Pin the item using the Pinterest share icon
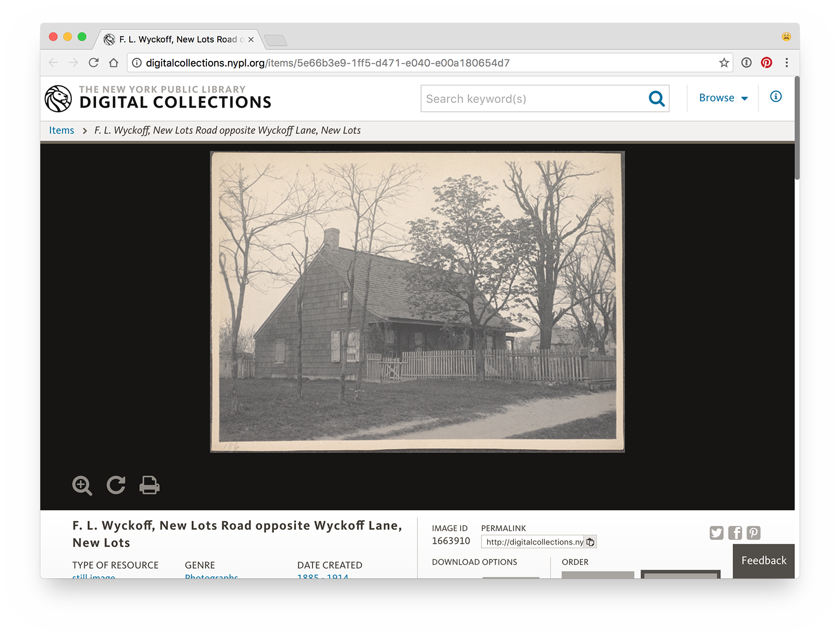Image resolution: width=840 pixels, height=636 pixels. (753, 533)
